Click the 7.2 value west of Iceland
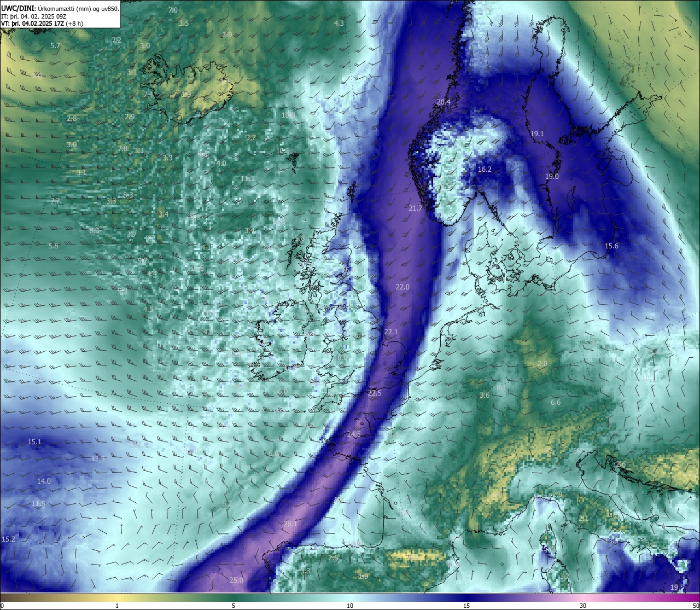The width and height of the screenshot is (700, 610). click(x=116, y=40)
